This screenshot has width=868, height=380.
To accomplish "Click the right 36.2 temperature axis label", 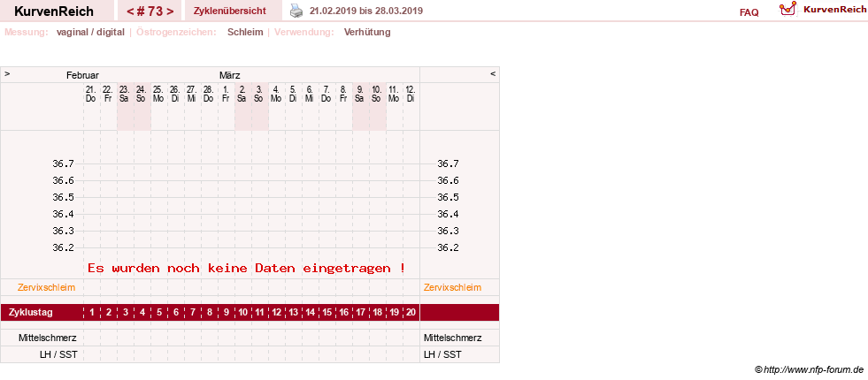I will pos(448,247).
